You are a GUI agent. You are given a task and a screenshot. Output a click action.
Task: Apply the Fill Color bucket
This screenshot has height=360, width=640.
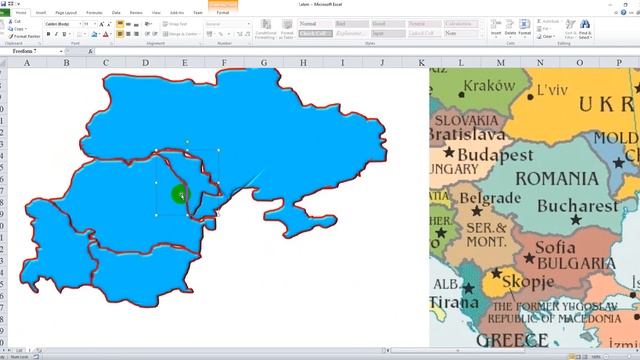(x=94, y=34)
